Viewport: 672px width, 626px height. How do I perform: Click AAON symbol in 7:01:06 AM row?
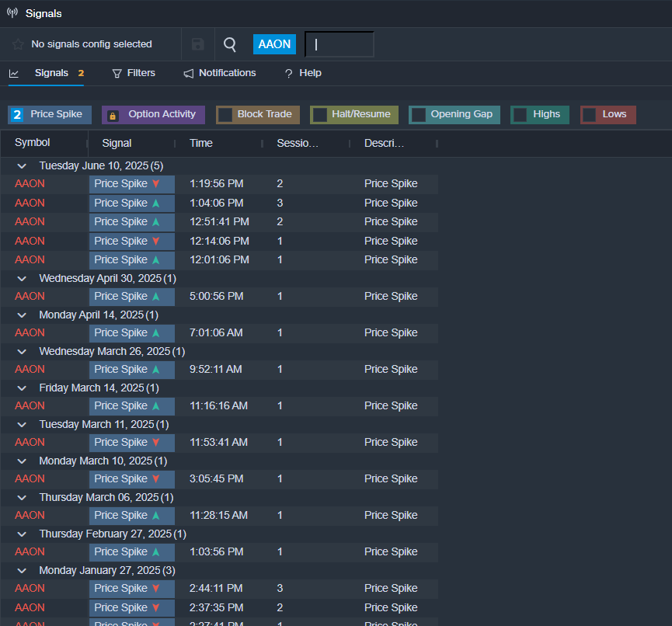coord(30,333)
